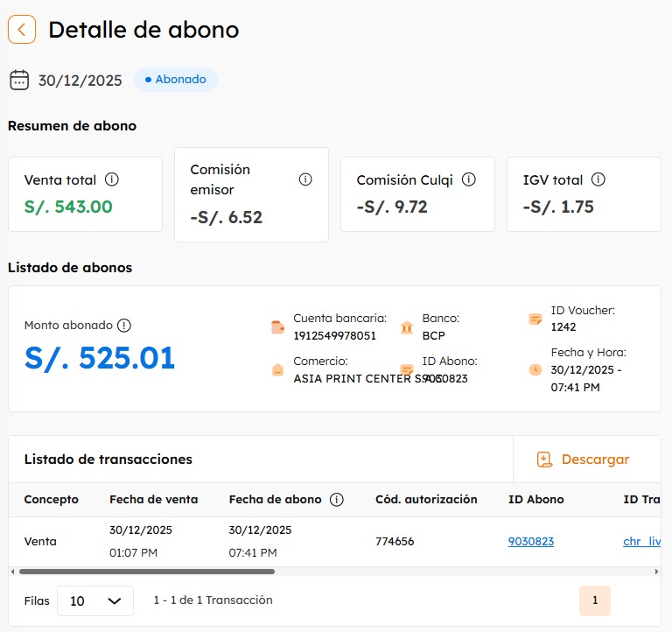This screenshot has width=672, height=632.
Task: Click the back arrow button
Action: tap(22, 29)
